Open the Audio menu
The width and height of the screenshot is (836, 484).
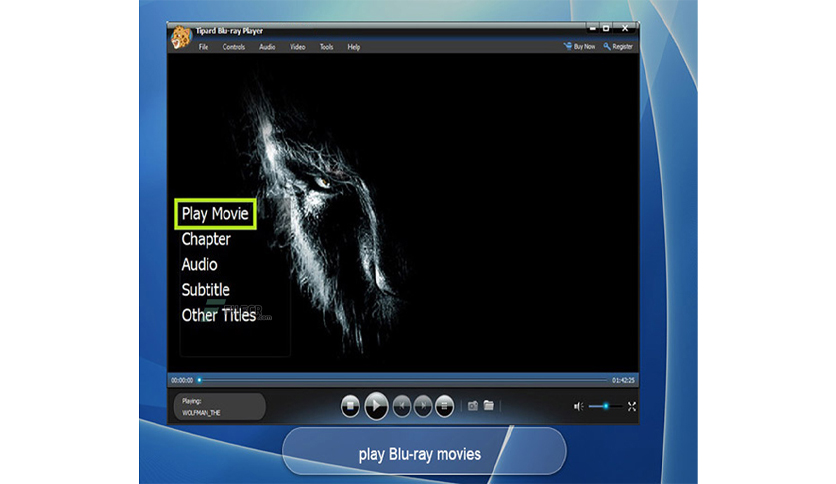[267, 47]
